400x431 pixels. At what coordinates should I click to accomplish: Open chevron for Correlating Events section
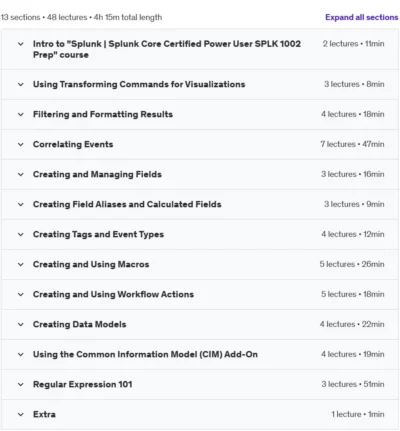click(21, 144)
